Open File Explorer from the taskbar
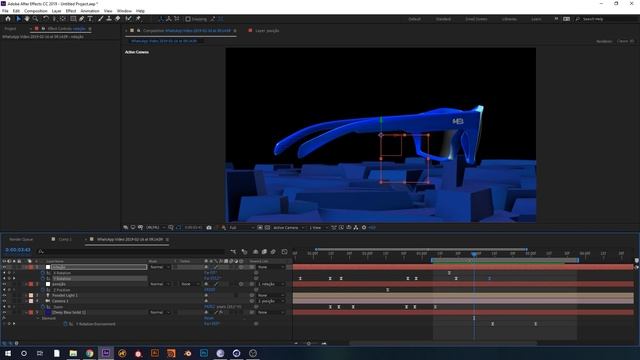This screenshot has height=360, width=640. [x=73, y=353]
